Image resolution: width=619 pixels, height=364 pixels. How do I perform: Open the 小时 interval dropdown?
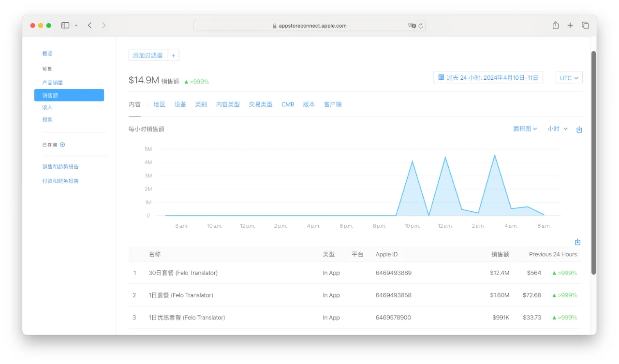tap(558, 129)
